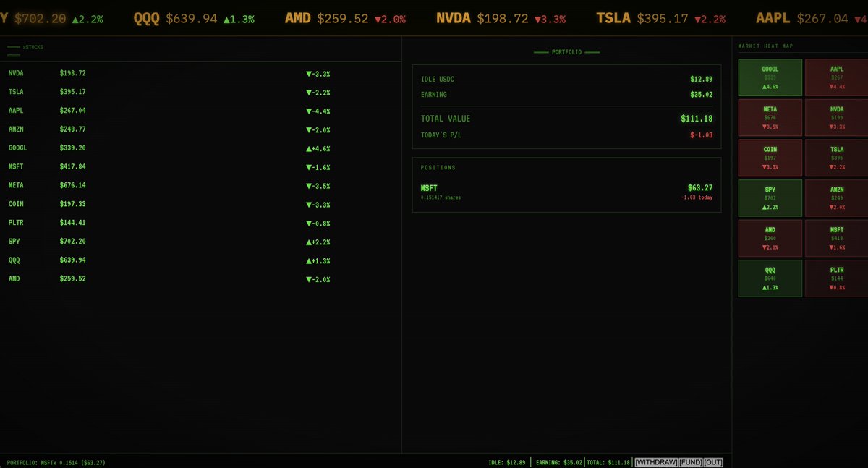The width and height of the screenshot is (868, 468).
Task: Click NVDA symbol in the stocks list
Action: pos(16,73)
